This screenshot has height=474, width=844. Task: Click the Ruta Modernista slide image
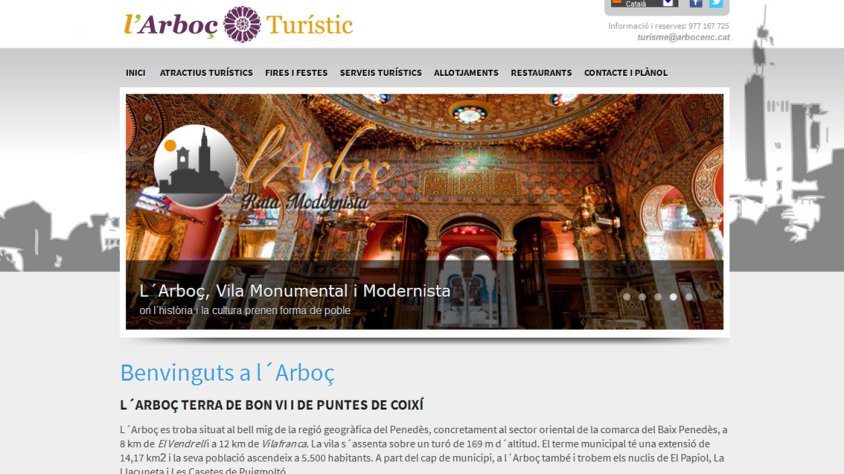[x=425, y=211]
